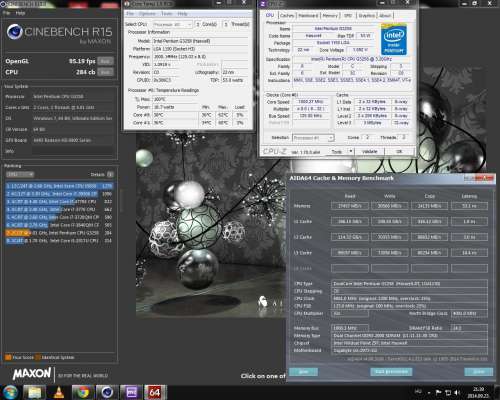The height and width of the screenshot is (400, 500).
Task: Click the AIDA64 Save button
Action: [x=303, y=372]
